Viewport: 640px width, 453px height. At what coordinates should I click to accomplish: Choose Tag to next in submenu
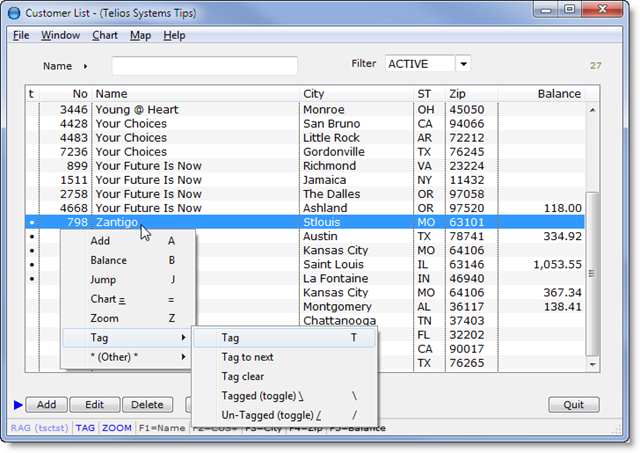tap(247, 357)
